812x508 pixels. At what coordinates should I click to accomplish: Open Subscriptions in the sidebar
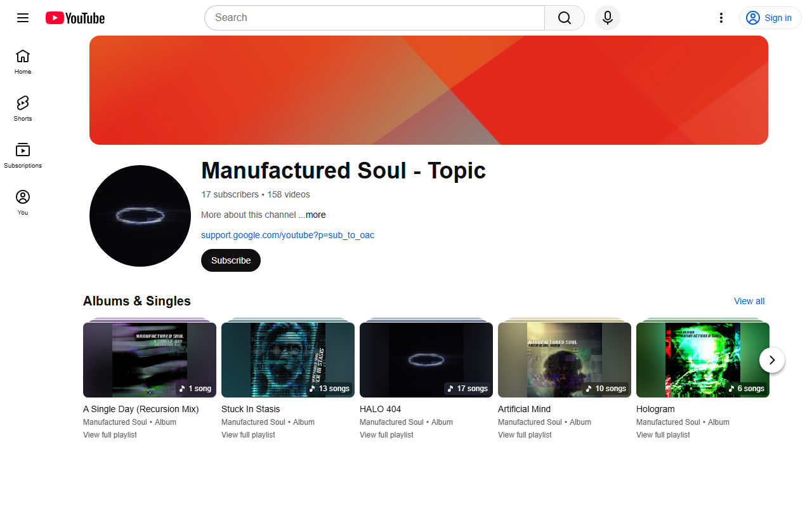click(23, 156)
